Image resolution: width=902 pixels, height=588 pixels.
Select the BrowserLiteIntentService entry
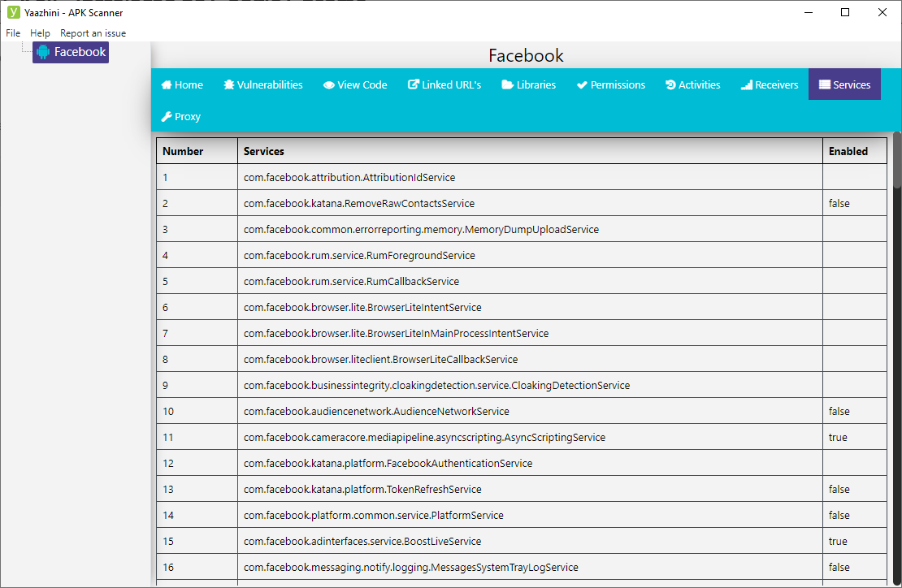362,308
